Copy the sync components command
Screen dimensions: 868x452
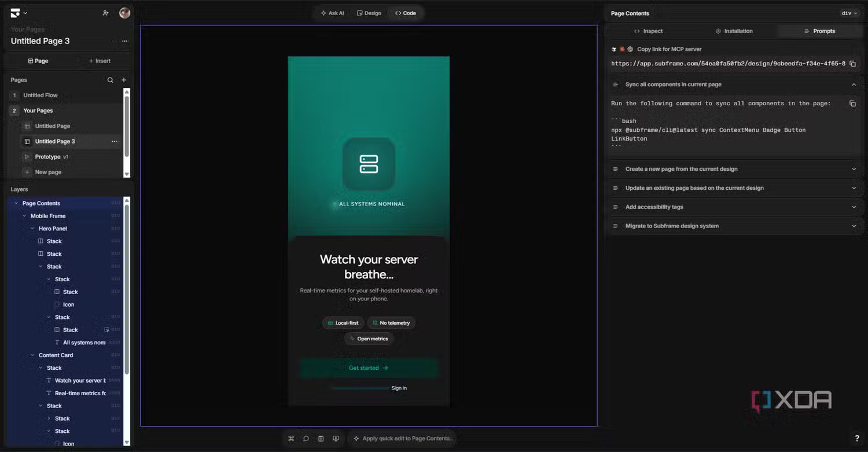tap(852, 104)
